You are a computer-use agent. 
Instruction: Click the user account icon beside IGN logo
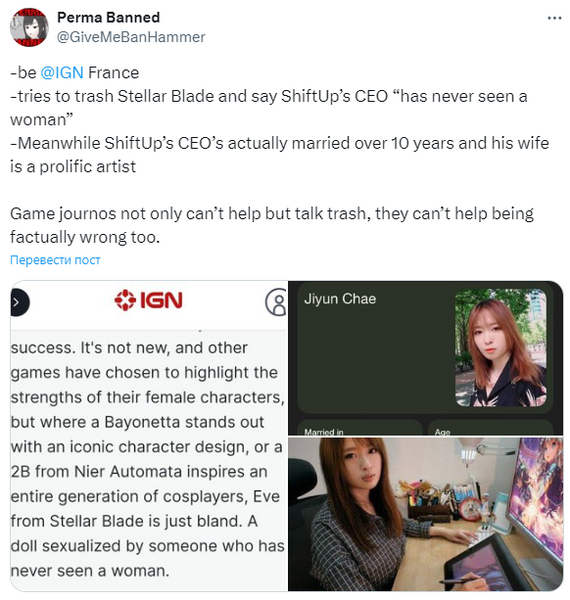pyautogui.click(x=276, y=302)
